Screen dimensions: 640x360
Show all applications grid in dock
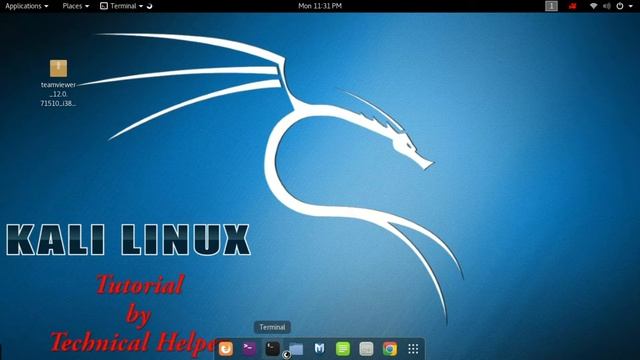tap(413, 349)
